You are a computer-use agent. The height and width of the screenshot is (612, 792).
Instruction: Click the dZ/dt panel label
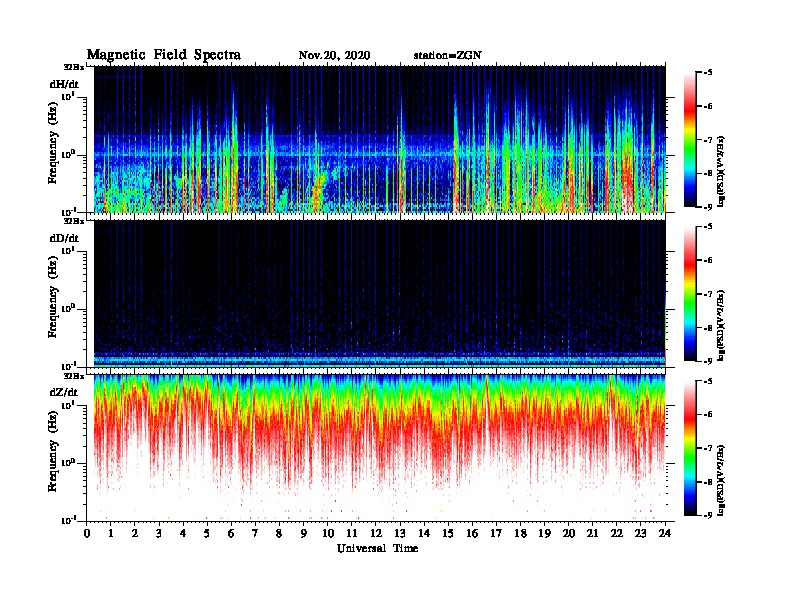coord(64,392)
